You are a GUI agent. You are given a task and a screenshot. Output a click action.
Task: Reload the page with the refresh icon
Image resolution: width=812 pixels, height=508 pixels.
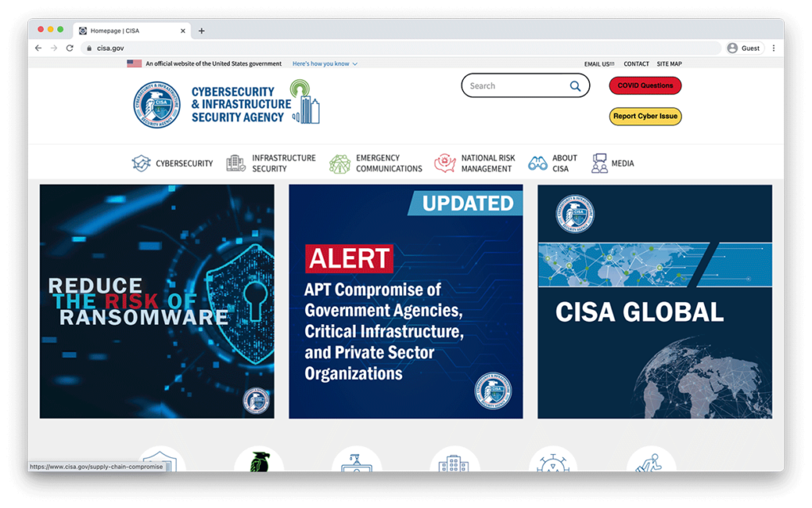70,48
